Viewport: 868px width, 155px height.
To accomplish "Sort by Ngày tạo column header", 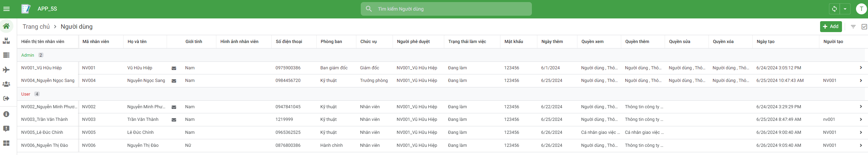I will [x=766, y=42].
